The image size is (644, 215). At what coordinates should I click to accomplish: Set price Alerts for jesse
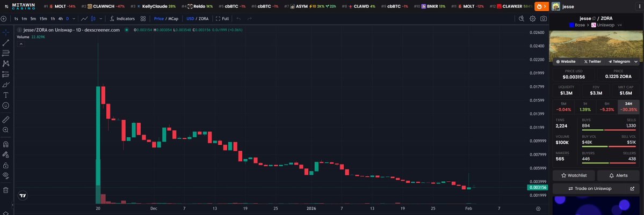(618, 175)
